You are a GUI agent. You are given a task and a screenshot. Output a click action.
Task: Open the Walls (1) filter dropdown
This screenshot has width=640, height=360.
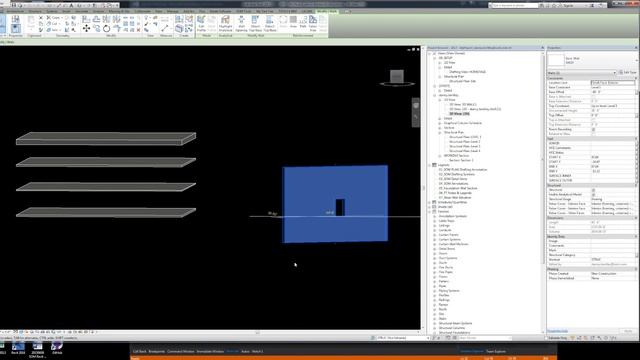tap(614, 73)
